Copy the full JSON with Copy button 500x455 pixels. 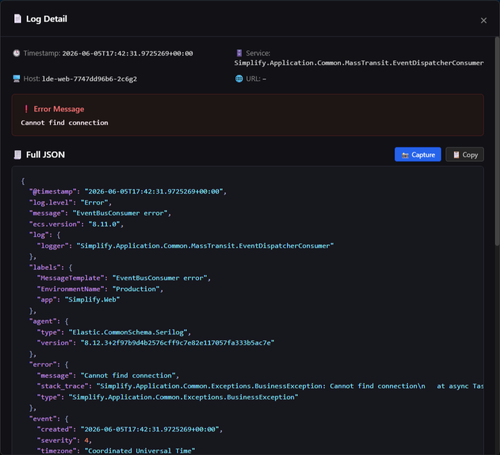(465, 154)
